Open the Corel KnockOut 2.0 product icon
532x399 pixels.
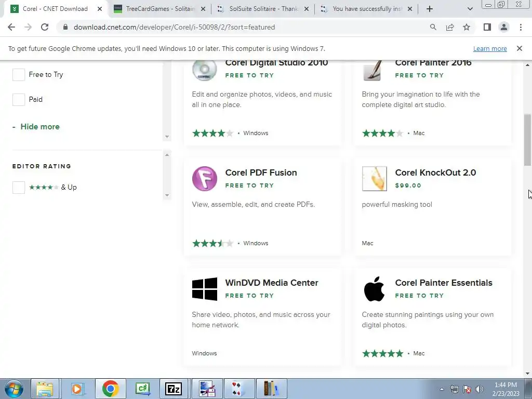click(x=374, y=179)
